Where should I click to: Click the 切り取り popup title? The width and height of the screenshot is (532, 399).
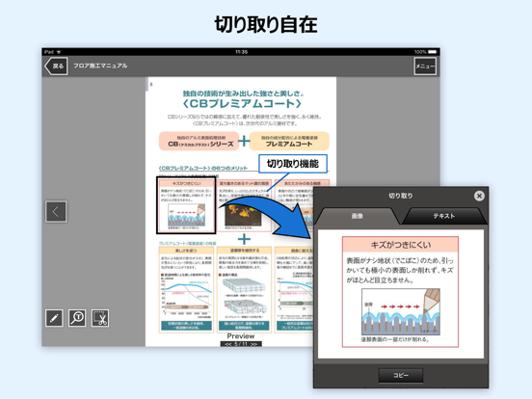tap(400, 196)
